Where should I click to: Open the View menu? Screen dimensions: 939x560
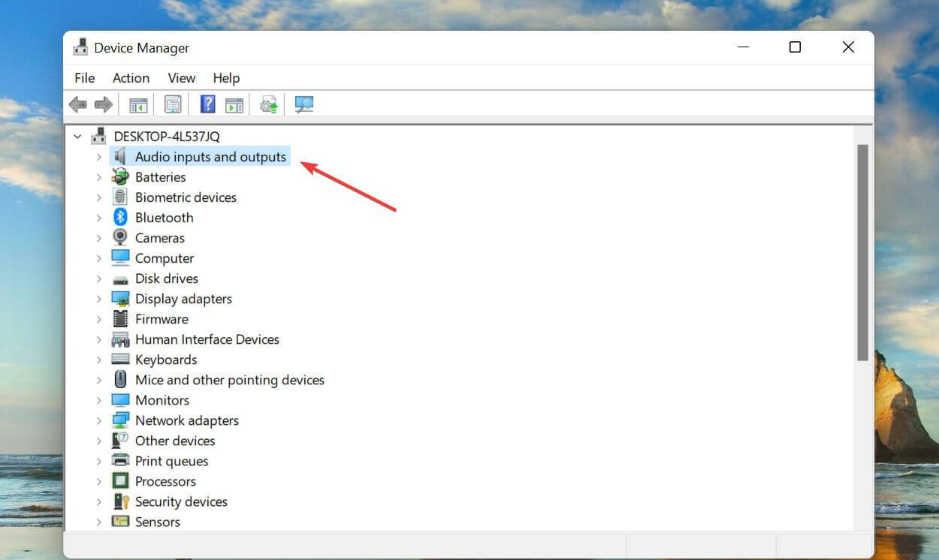tap(181, 78)
